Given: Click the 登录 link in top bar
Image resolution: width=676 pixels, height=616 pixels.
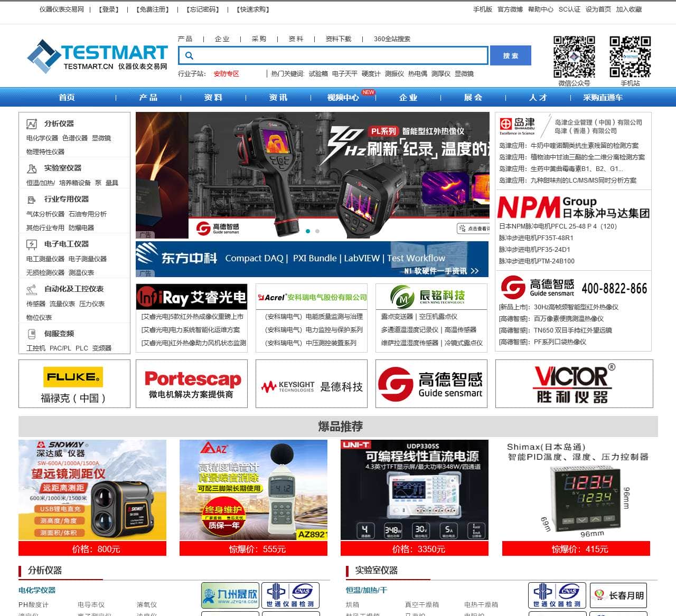Looking at the screenshot, I should coord(109,10).
